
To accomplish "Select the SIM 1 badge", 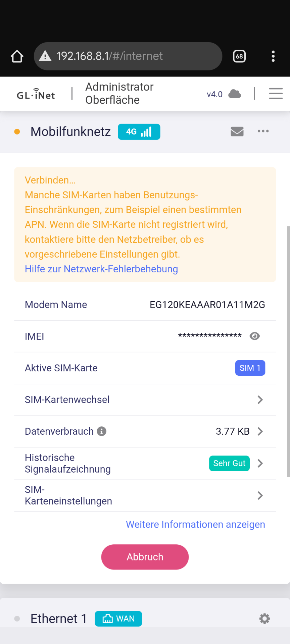I will click(250, 368).
